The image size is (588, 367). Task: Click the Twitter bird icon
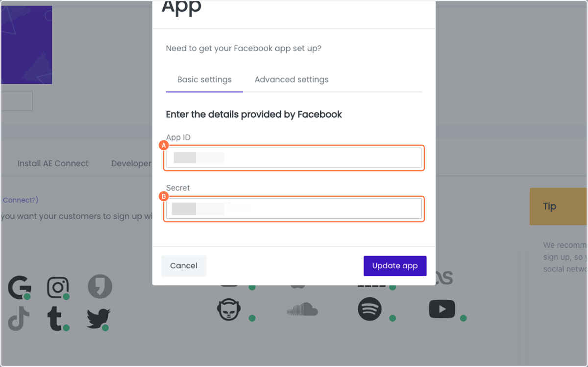(98, 319)
